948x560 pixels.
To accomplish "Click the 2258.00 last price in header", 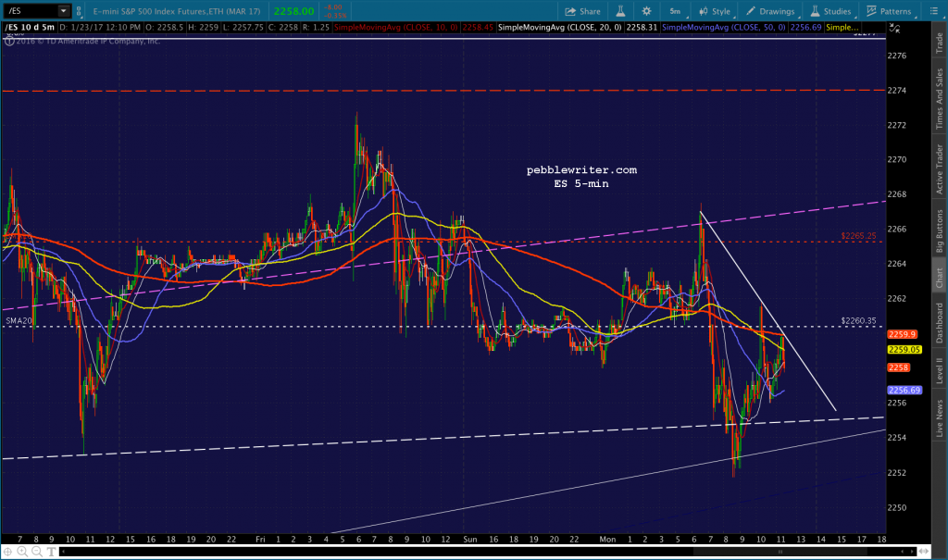I will tap(293, 11).
